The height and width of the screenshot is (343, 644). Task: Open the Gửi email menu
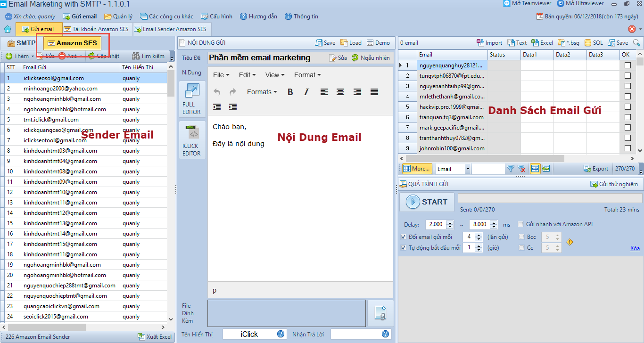[x=80, y=16]
